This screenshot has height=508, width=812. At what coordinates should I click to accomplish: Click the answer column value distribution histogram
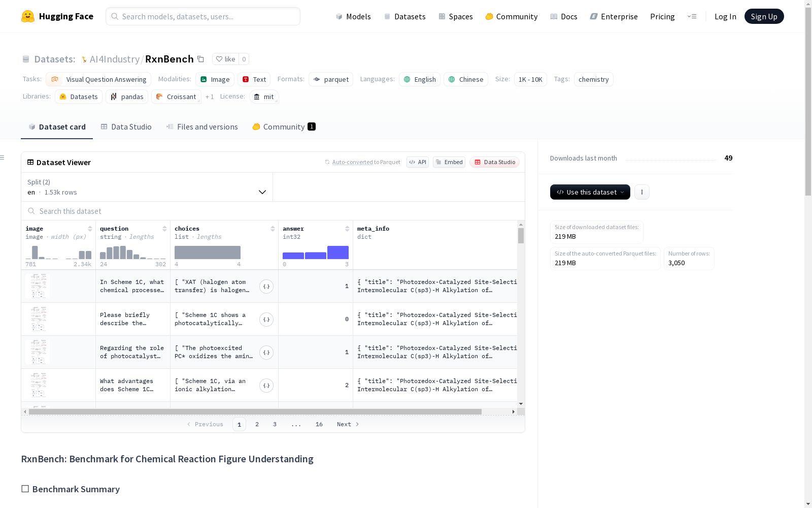316,252
